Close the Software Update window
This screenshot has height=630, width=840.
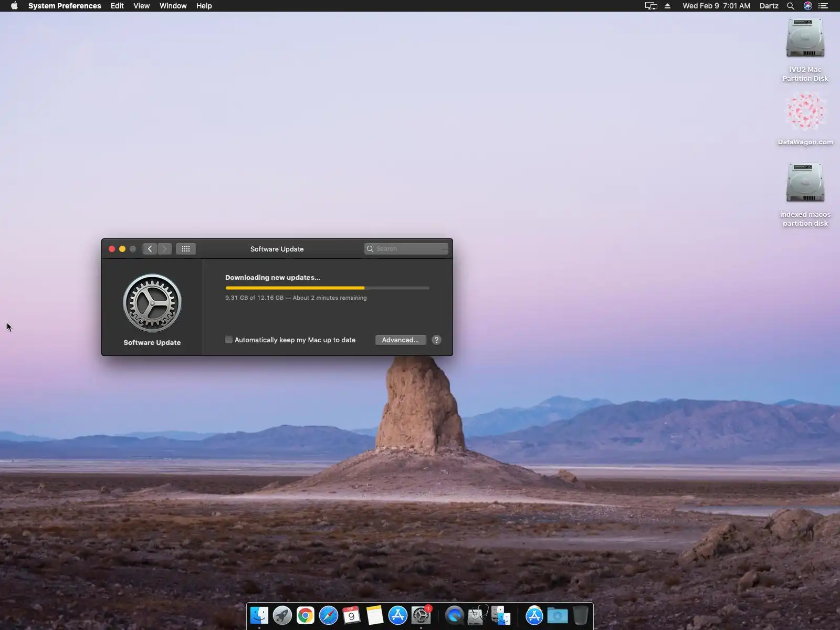click(x=112, y=249)
